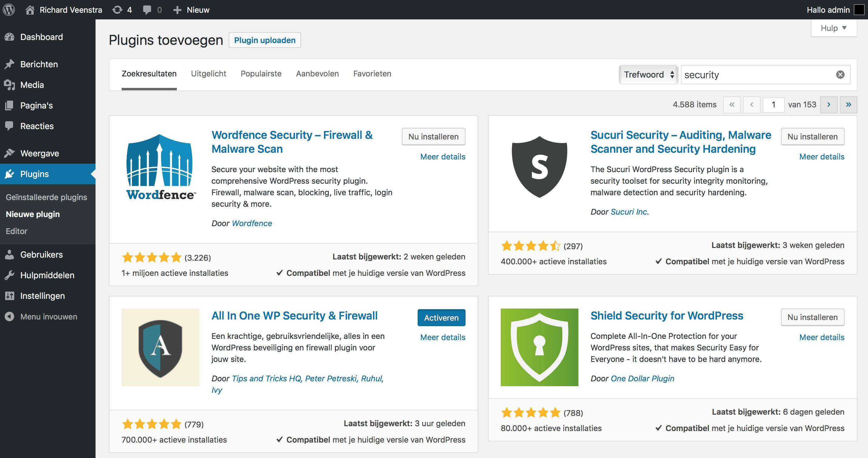868x458 pixels.
Task: Clear the security search field
Action: pos(840,75)
